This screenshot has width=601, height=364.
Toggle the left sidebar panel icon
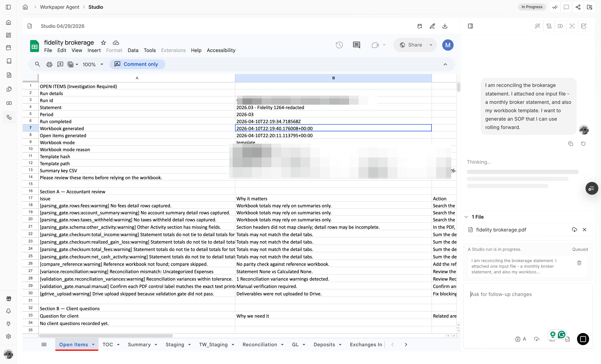click(8, 7)
